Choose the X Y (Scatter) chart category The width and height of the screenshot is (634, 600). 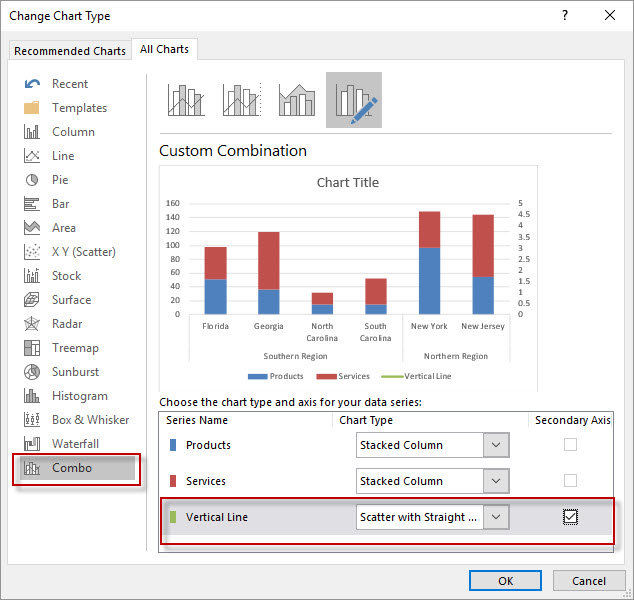click(x=83, y=252)
